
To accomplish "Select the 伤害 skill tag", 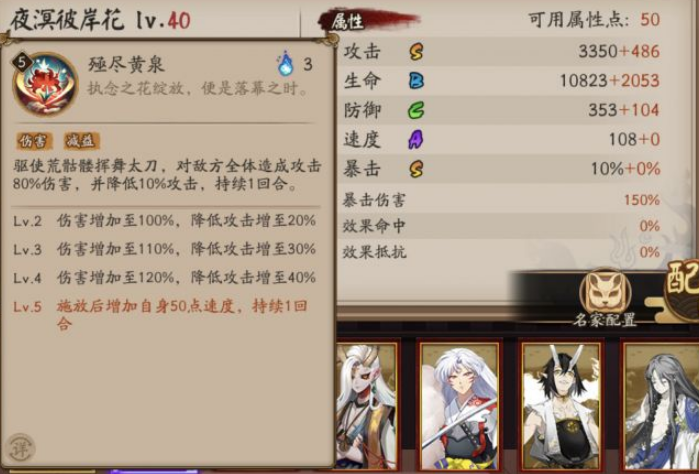I will coord(34,141).
